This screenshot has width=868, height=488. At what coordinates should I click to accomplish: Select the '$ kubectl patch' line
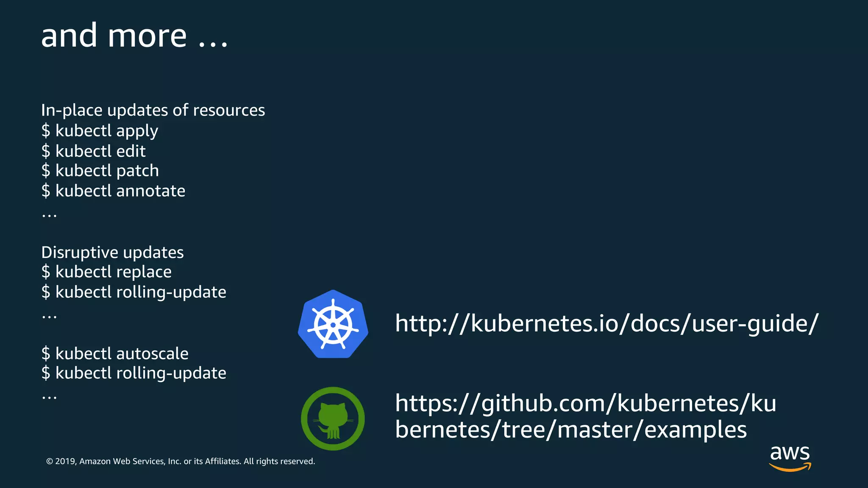click(100, 171)
